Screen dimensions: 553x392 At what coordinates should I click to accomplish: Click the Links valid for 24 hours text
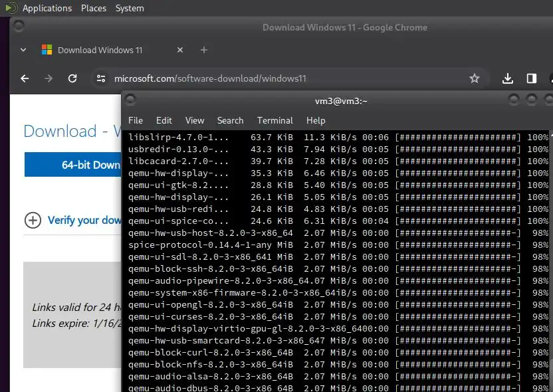point(76,308)
